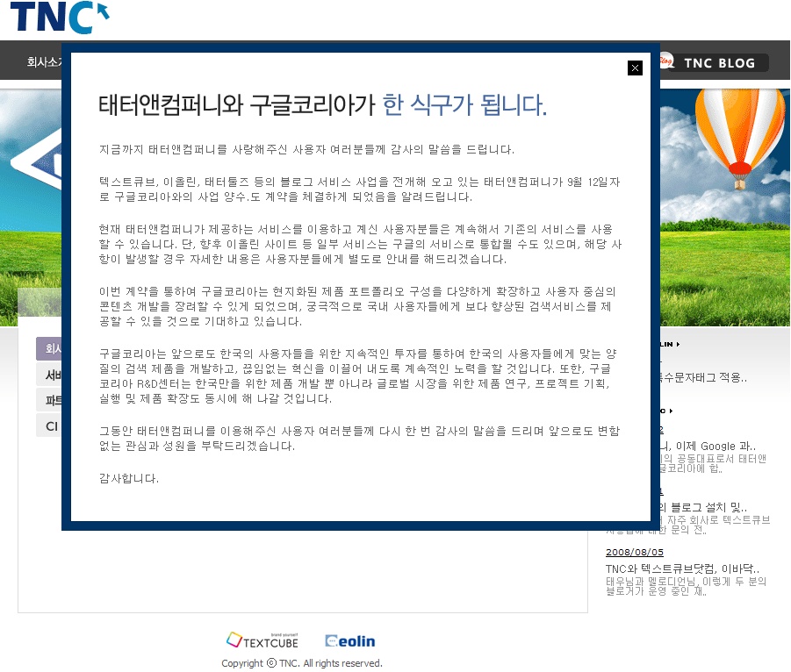Open the 특수문자태그 적용.. news link

click(x=703, y=377)
